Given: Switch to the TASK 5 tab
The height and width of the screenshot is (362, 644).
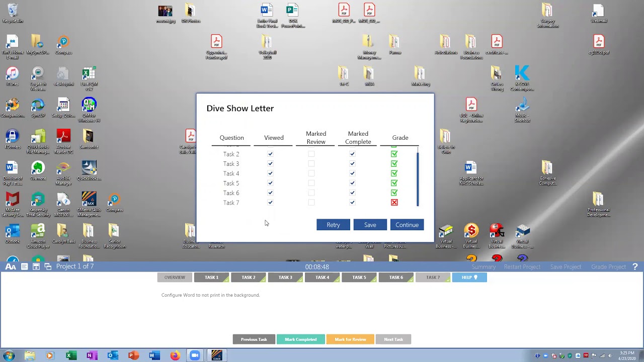Looking at the screenshot, I should (x=359, y=278).
